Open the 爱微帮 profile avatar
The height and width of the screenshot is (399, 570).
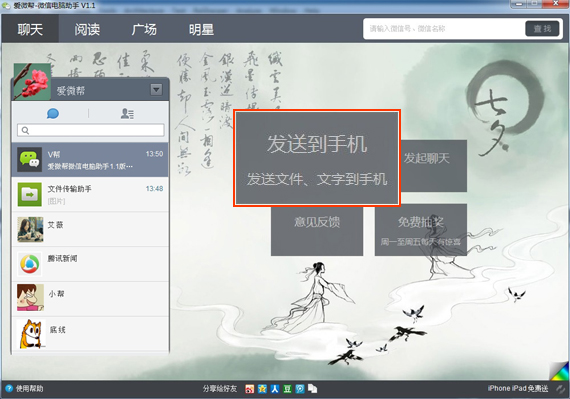[x=32, y=81]
